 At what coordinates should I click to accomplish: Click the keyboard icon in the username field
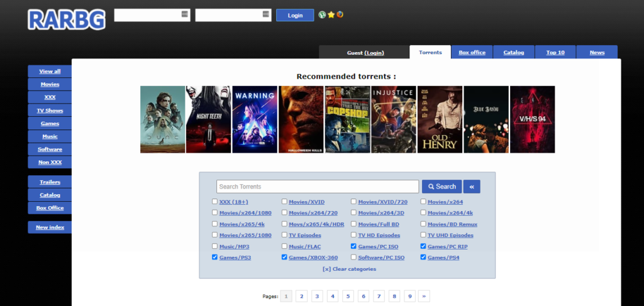tap(184, 14)
